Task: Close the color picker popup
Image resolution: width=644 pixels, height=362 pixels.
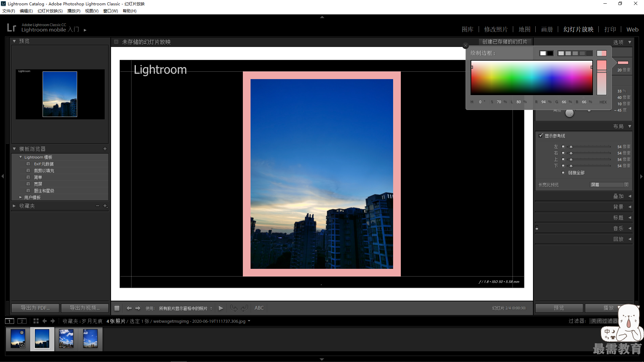Action: pos(466,46)
